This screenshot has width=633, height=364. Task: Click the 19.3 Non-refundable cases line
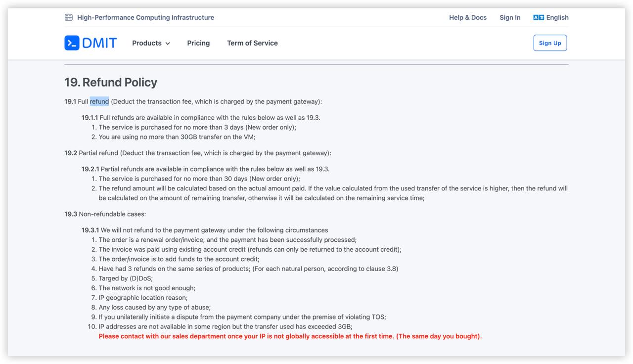105,214
